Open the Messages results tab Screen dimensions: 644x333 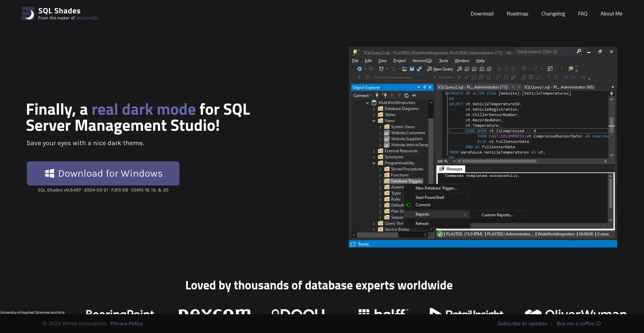point(451,169)
